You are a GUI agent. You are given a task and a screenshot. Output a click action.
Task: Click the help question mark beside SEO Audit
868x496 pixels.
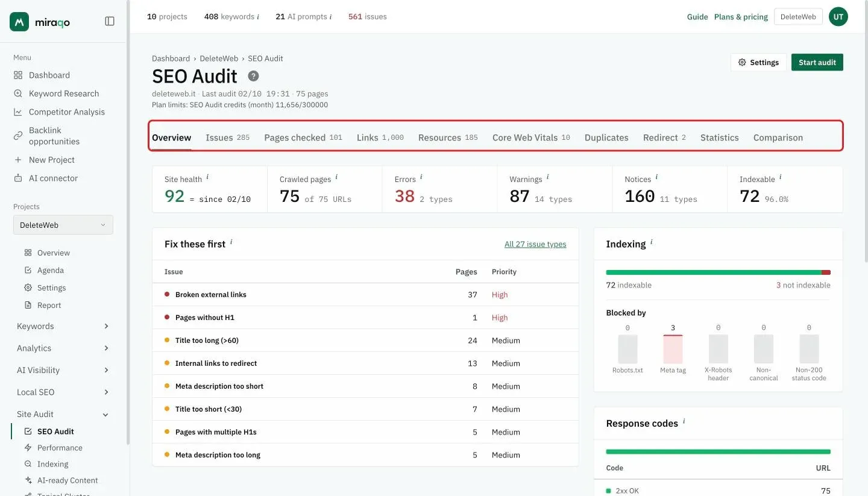click(254, 76)
